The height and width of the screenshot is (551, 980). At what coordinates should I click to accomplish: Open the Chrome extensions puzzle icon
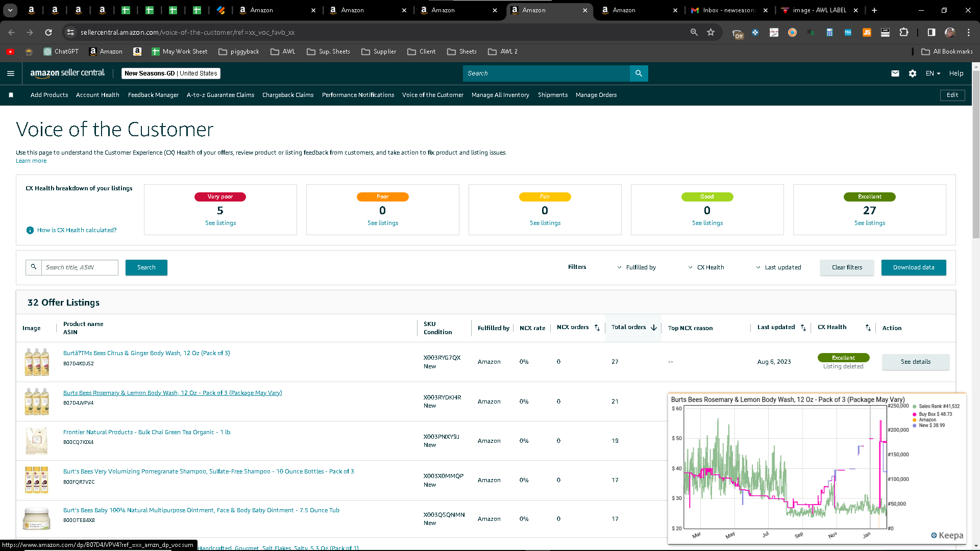tap(904, 32)
